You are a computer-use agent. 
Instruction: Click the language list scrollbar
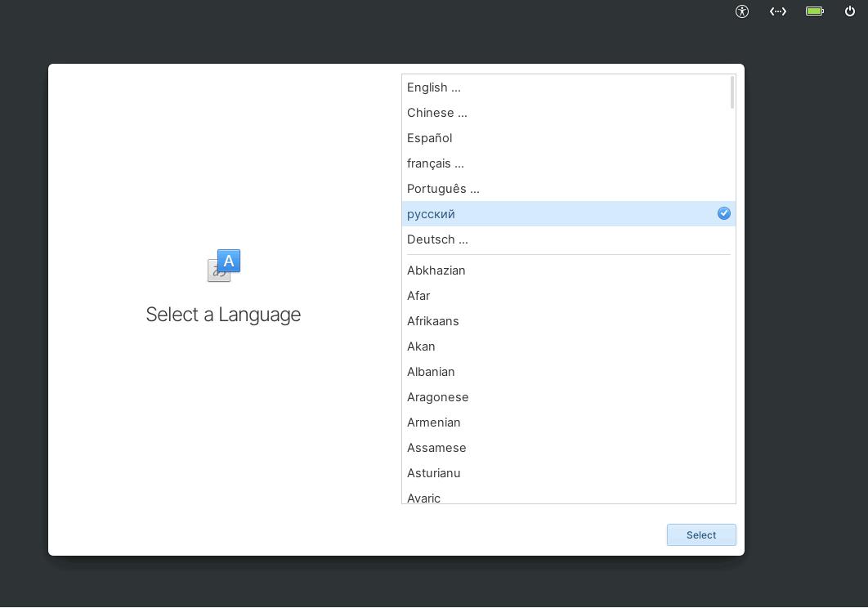732,93
